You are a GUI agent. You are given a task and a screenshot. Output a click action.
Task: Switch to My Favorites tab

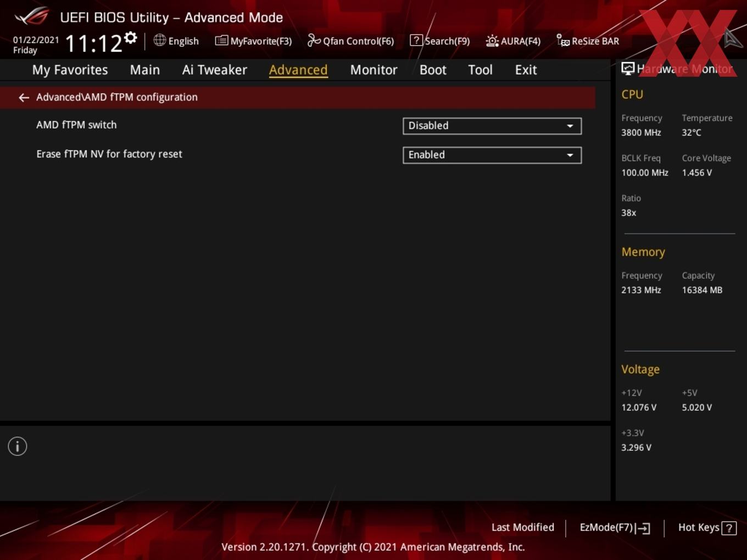click(x=70, y=70)
